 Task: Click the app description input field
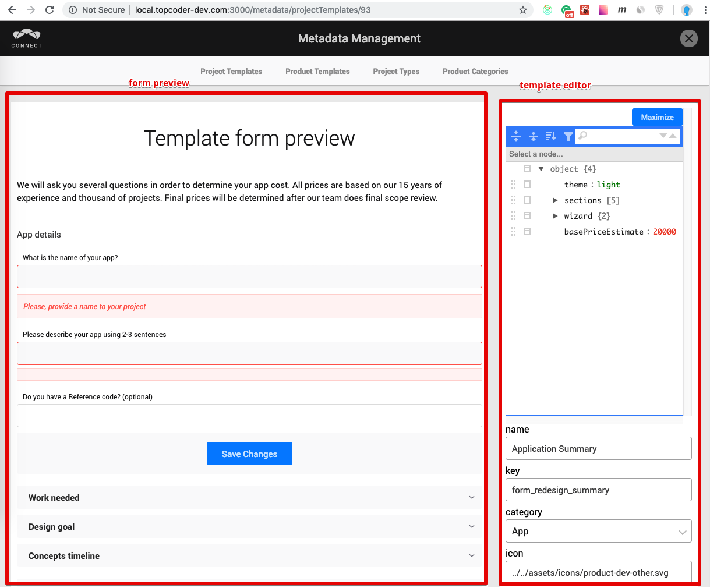tap(249, 353)
